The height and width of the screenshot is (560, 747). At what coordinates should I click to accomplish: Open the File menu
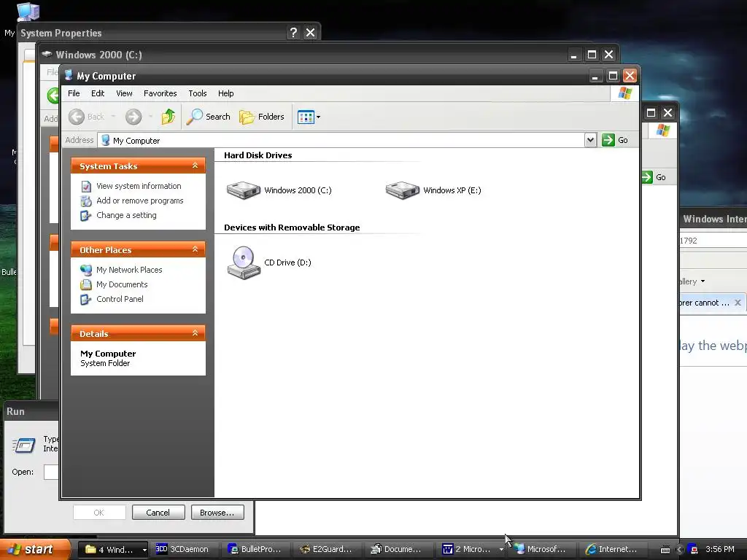74,93
